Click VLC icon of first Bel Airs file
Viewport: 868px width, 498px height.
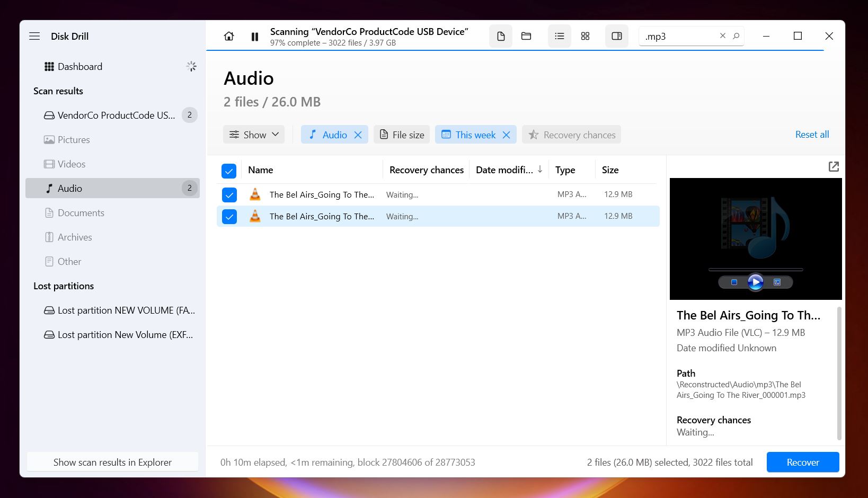click(255, 194)
